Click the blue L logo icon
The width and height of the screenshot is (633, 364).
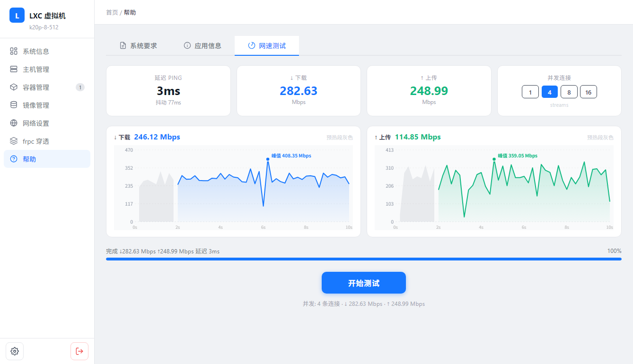[17, 15]
